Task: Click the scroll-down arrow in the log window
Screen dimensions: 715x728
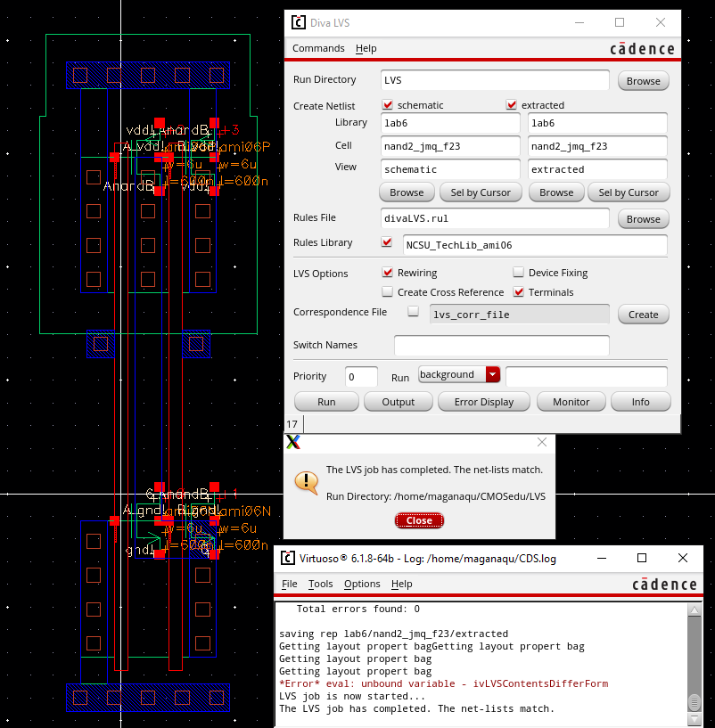Action: (694, 718)
